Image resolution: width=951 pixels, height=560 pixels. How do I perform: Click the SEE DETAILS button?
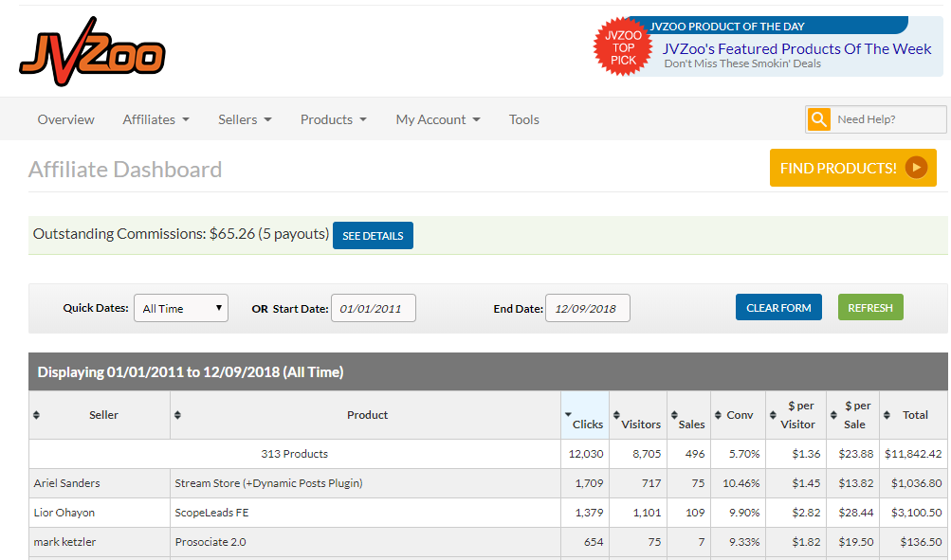click(x=373, y=235)
